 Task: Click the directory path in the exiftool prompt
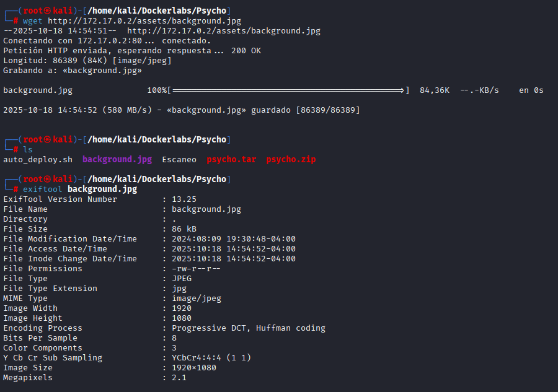pos(154,179)
